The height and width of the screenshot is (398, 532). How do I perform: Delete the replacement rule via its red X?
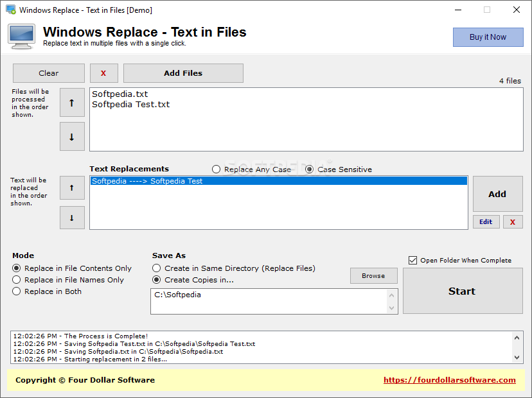[511, 221]
